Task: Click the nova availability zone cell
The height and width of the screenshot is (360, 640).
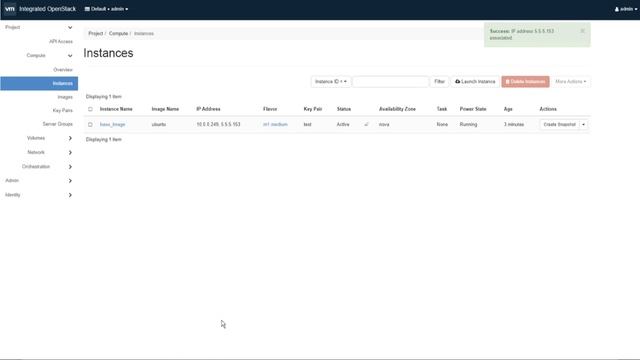Action: point(384,124)
